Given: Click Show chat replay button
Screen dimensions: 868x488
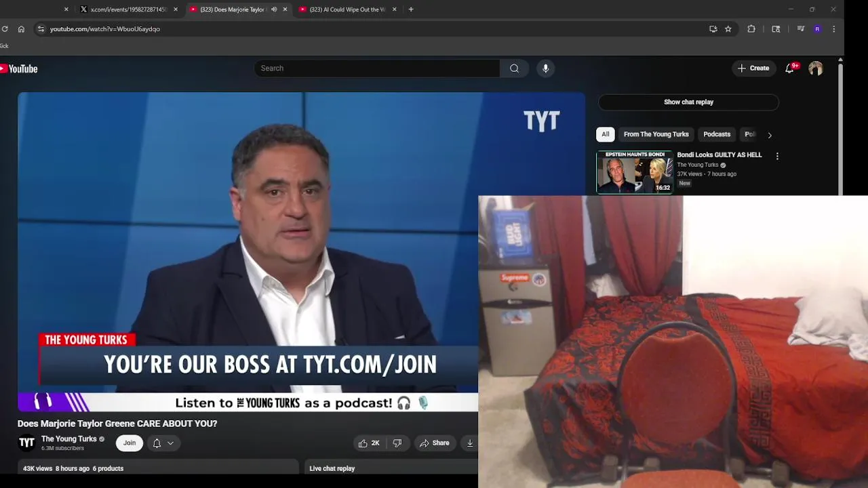Looking at the screenshot, I should coord(688,102).
